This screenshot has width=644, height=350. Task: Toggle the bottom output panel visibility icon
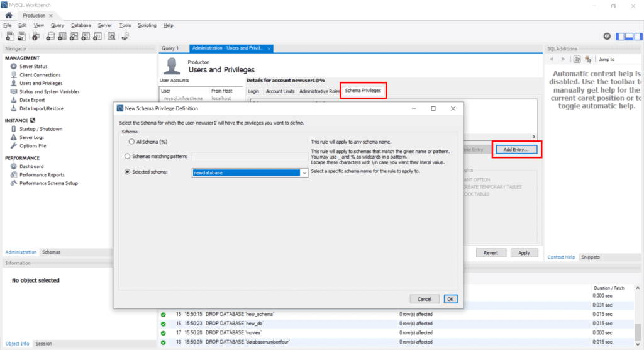629,37
